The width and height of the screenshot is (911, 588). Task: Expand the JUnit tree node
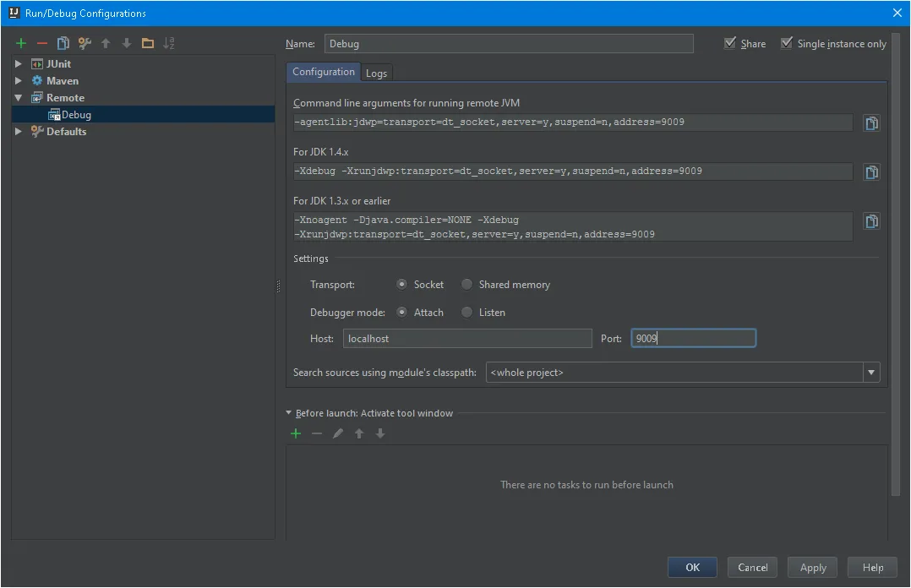pos(18,64)
